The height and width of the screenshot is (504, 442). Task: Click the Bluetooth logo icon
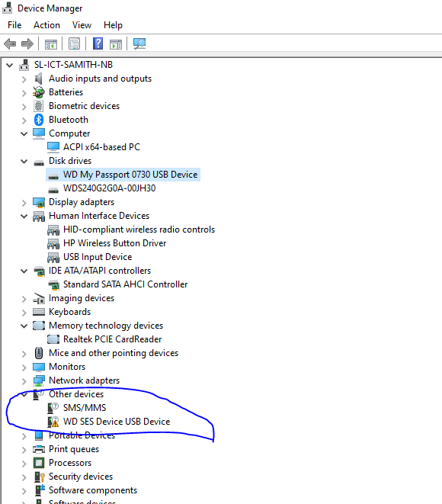point(39,120)
